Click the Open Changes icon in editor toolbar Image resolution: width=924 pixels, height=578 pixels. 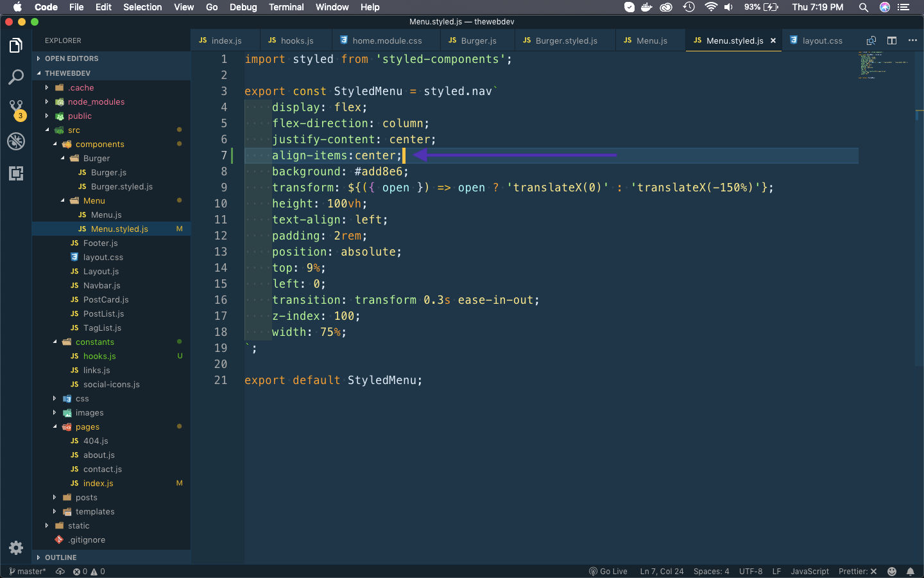(871, 40)
